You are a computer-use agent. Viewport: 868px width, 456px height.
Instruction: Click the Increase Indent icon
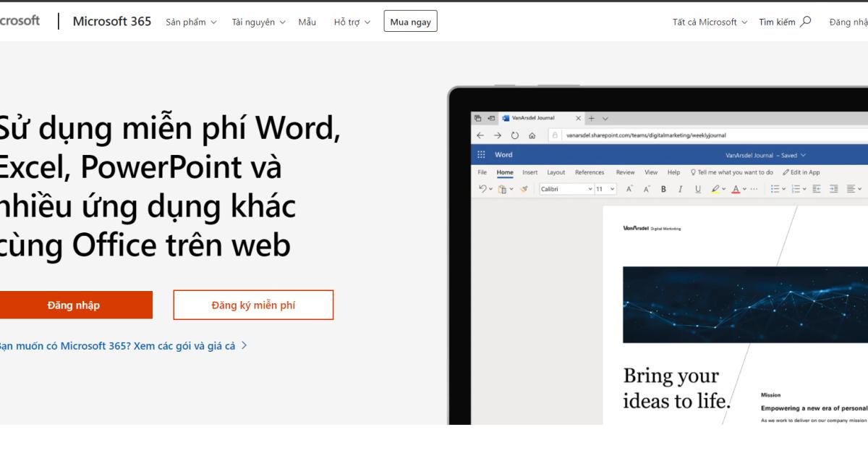(x=833, y=189)
